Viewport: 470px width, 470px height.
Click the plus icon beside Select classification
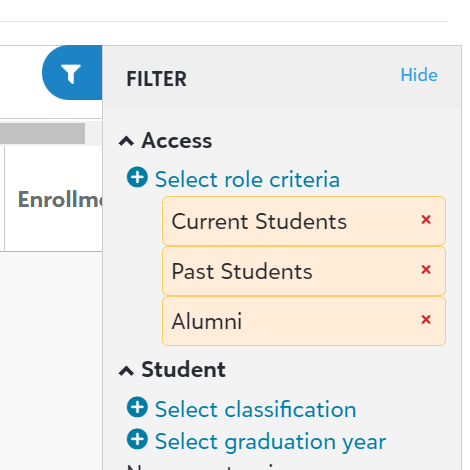click(x=137, y=407)
